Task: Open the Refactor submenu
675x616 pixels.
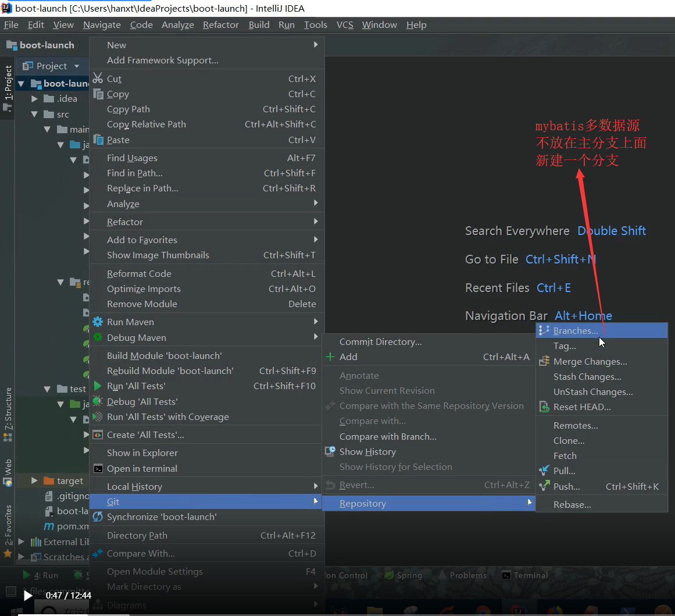Action: click(x=206, y=222)
